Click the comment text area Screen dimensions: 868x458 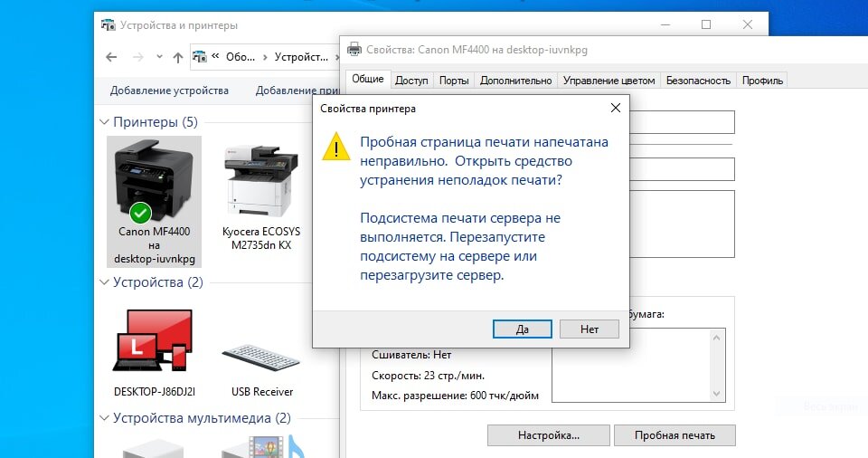[x=682, y=224]
